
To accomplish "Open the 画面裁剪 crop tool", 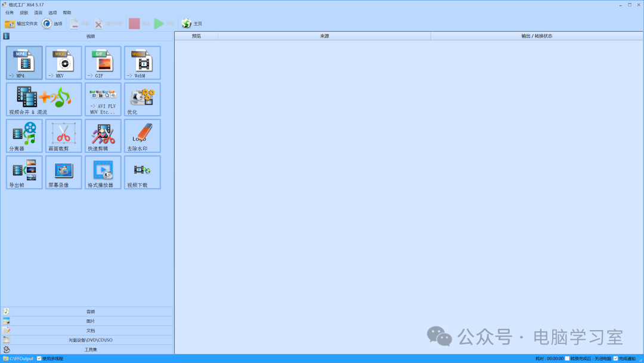I will pos(64,136).
